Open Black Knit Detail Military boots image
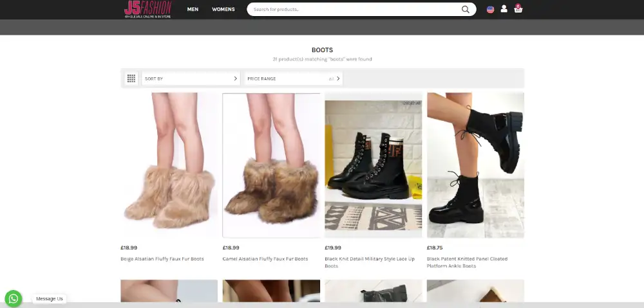Viewport: 644px width, 308px height. [374, 165]
